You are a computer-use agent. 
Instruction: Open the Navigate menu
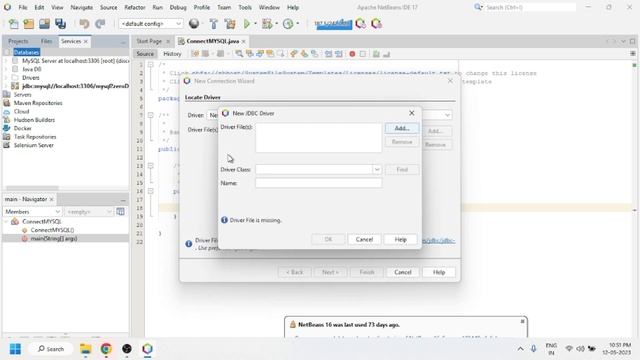82,7
